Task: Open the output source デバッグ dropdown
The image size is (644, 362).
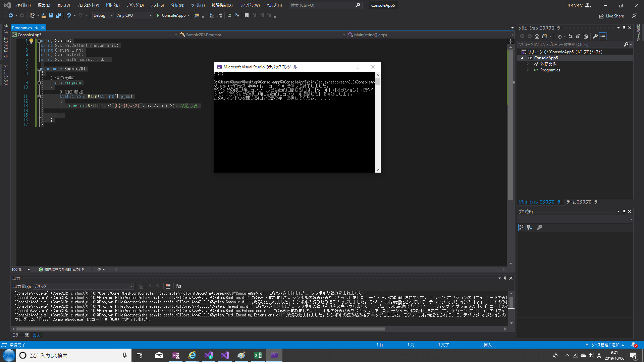Action: 83,286
